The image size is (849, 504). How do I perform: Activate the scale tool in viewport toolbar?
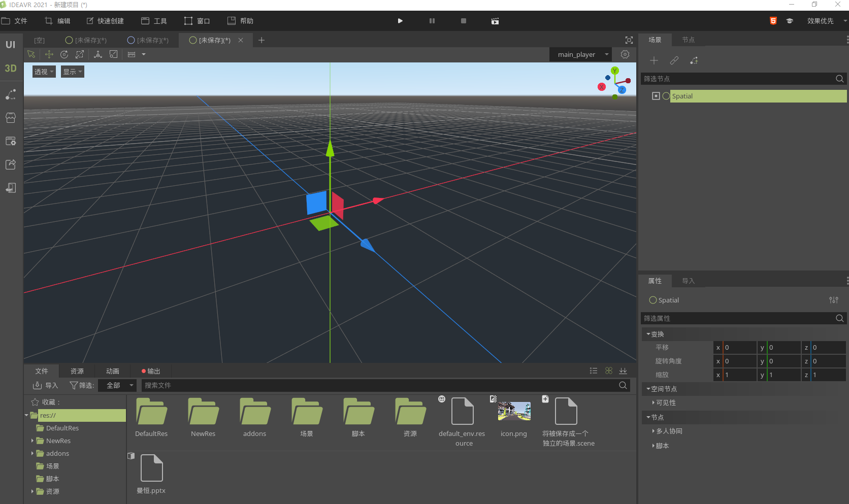80,54
